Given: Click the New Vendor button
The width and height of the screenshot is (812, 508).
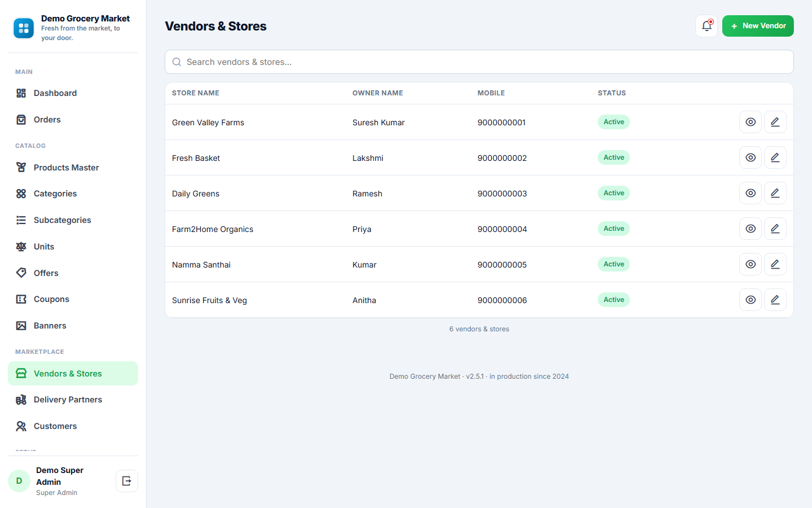Looking at the screenshot, I should click(x=758, y=26).
